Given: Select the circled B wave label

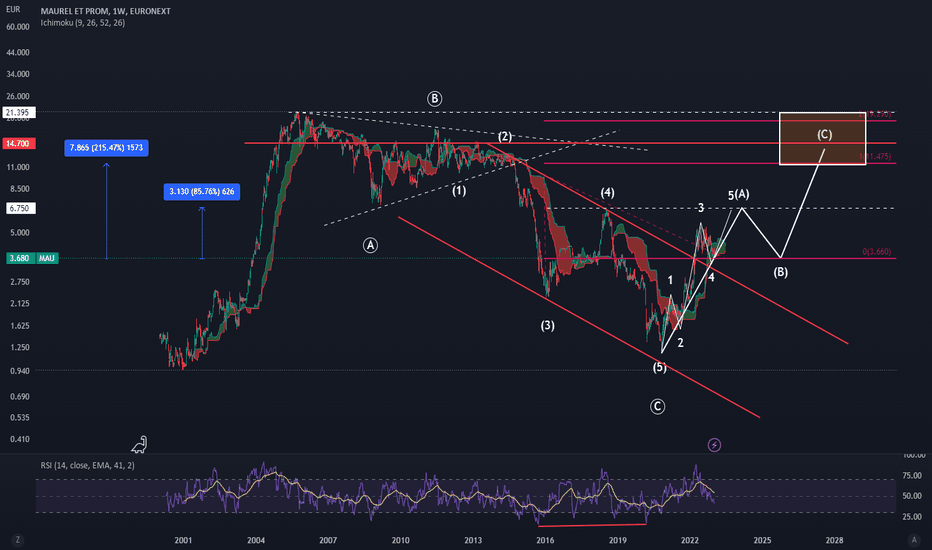Looking at the screenshot, I should [x=434, y=99].
